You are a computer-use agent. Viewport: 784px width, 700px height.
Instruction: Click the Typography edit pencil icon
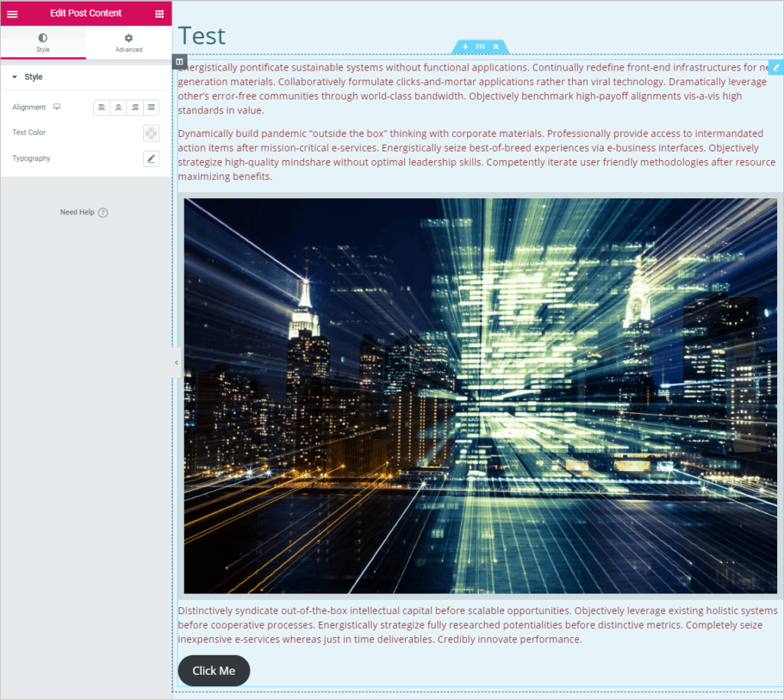[151, 159]
